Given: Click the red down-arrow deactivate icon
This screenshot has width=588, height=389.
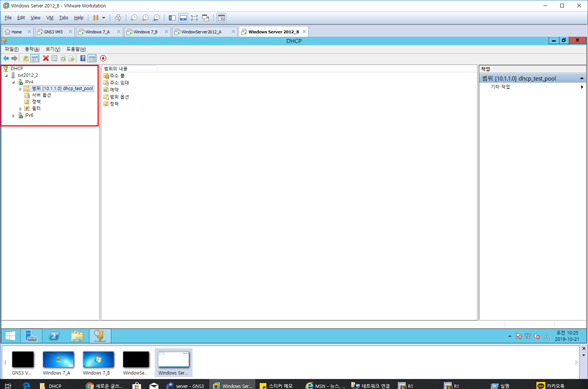Looking at the screenshot, I should pyautogui.click(x=103, y=58).
